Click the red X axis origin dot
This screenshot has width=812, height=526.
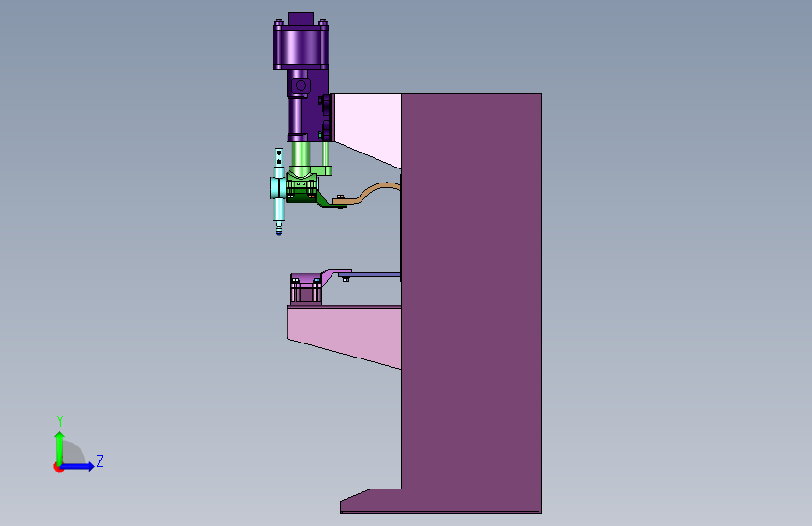(58, 467)
